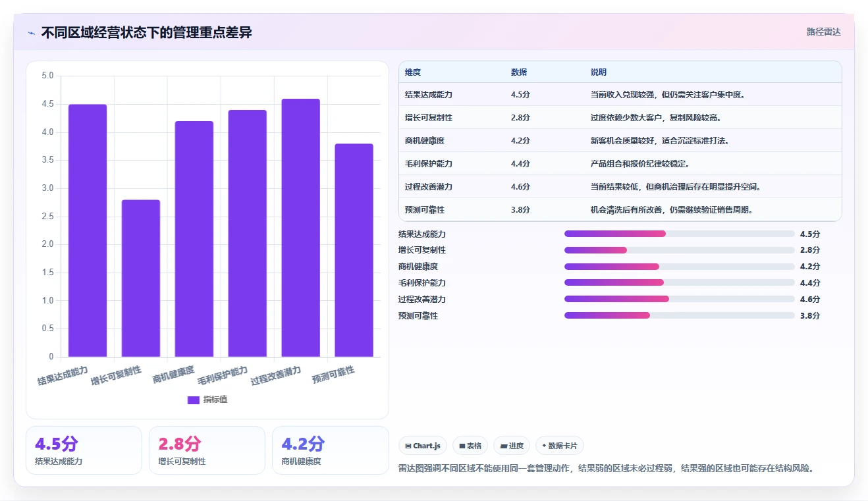Click the Chart.js tag chip
This screenshot has height=501, width=868.
pyautogui.click(x=423, y=446)
